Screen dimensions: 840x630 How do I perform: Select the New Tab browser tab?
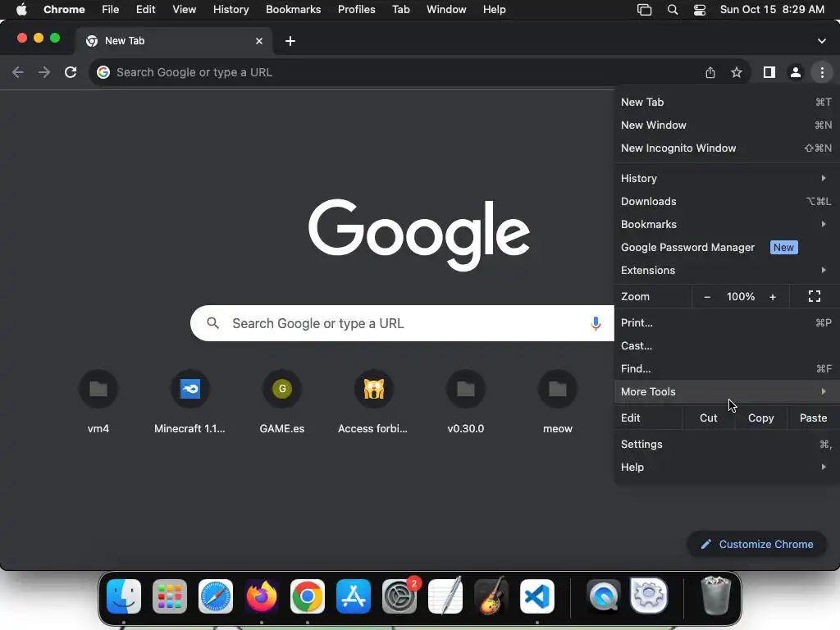tap(174, 41)
